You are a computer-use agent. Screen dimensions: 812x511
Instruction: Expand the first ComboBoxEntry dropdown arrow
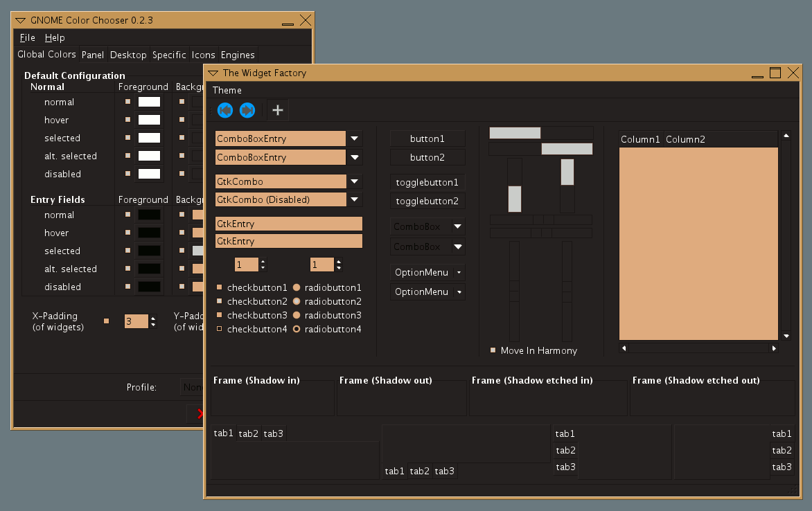pyautogui.click(x=354, y=138)
